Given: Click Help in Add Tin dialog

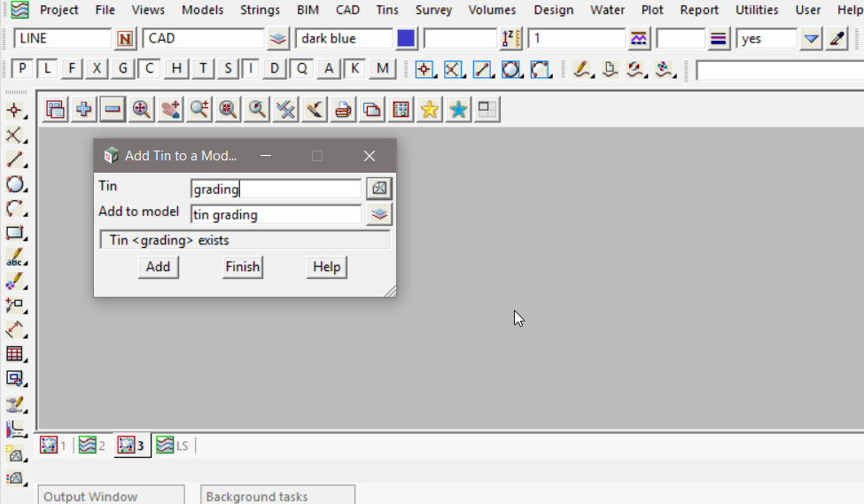Looking at the screenshot, I should click(327, 268).
